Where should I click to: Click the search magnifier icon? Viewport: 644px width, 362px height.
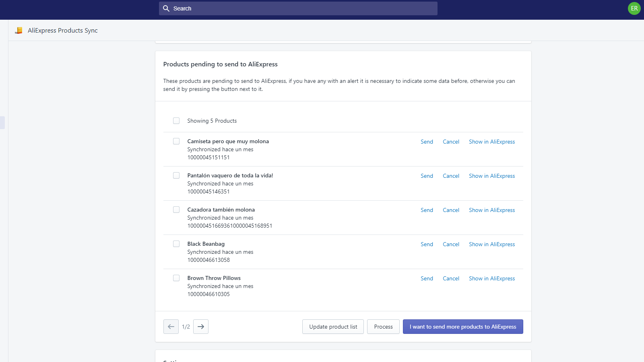click(x=166, y=8)
